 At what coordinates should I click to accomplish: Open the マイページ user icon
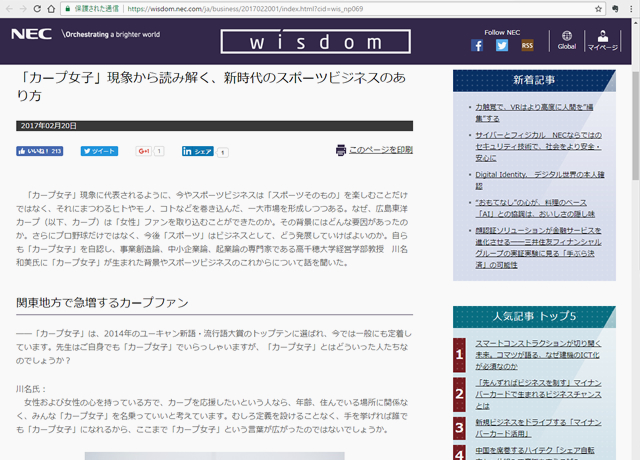[x=603, y=38]
